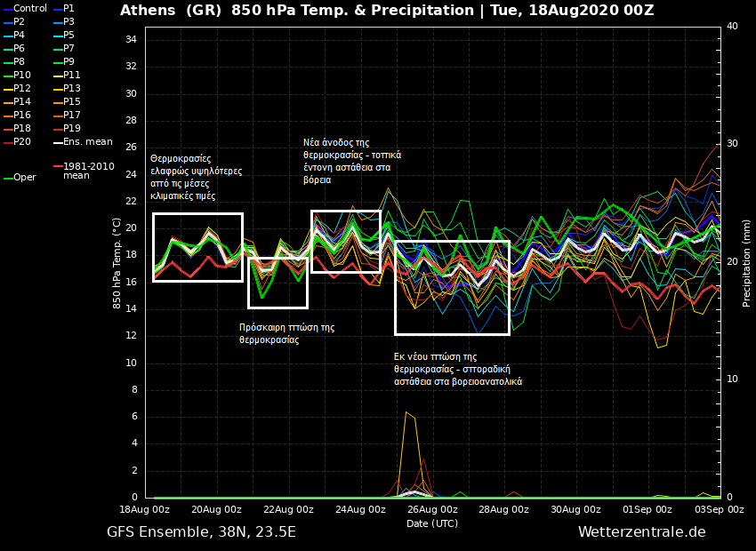The height and width of the screenshot is (551, 756).
Task: Click the '03Sep 00z' date tick label
Action: 719,509
